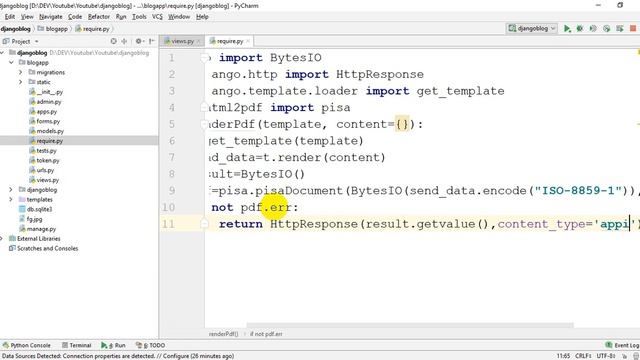640x360 pixels.
Task: Click the CRLF line separator indicator
Action: click(x=583, y=356)
